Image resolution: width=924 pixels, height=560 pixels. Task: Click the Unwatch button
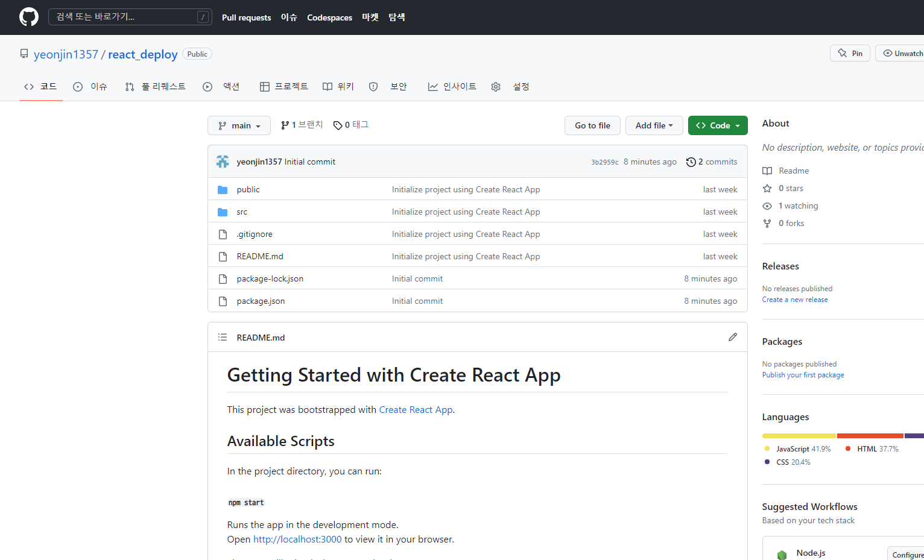(x=900, y=53)
